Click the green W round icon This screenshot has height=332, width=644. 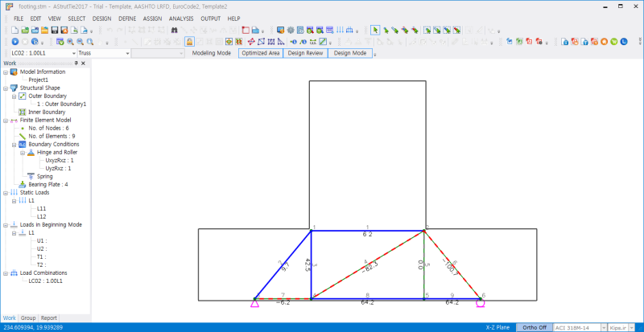(x=614, y=42)
